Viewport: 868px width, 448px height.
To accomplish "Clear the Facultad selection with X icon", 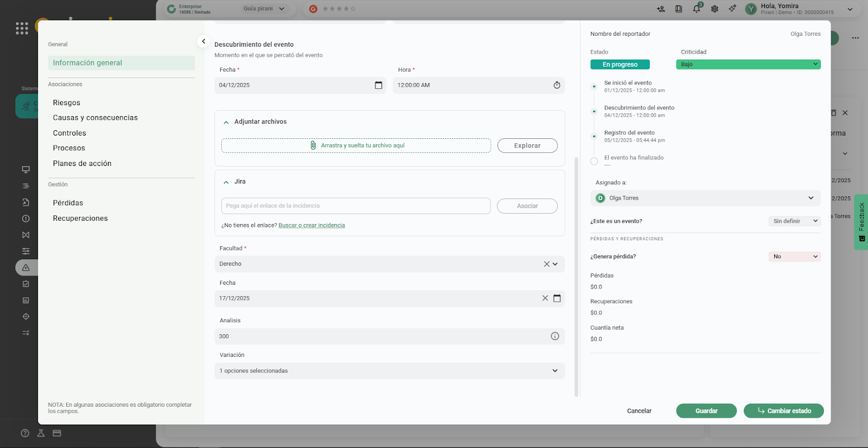I will coord(546,264).
